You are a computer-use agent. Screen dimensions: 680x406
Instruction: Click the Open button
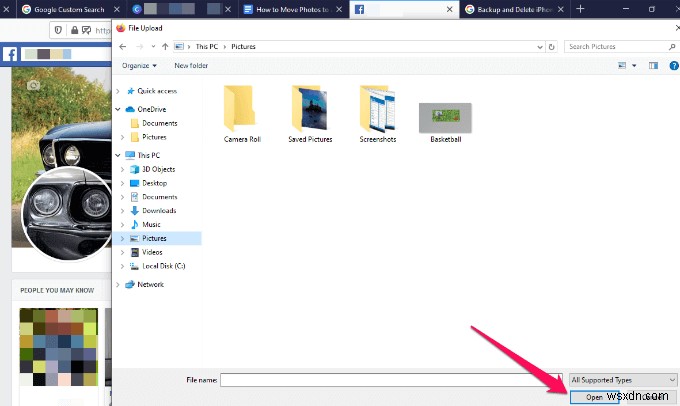(x=594, y=397)
